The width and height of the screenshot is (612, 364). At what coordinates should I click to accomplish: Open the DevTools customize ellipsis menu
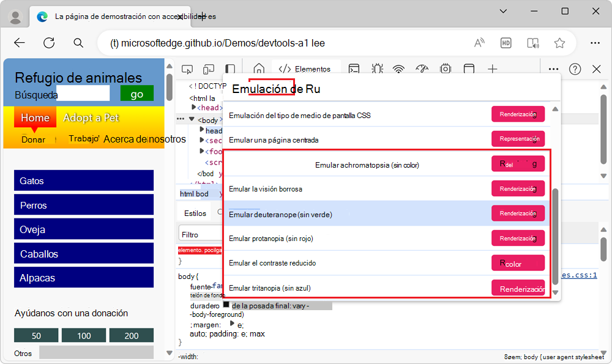click(x=553, y=69)
